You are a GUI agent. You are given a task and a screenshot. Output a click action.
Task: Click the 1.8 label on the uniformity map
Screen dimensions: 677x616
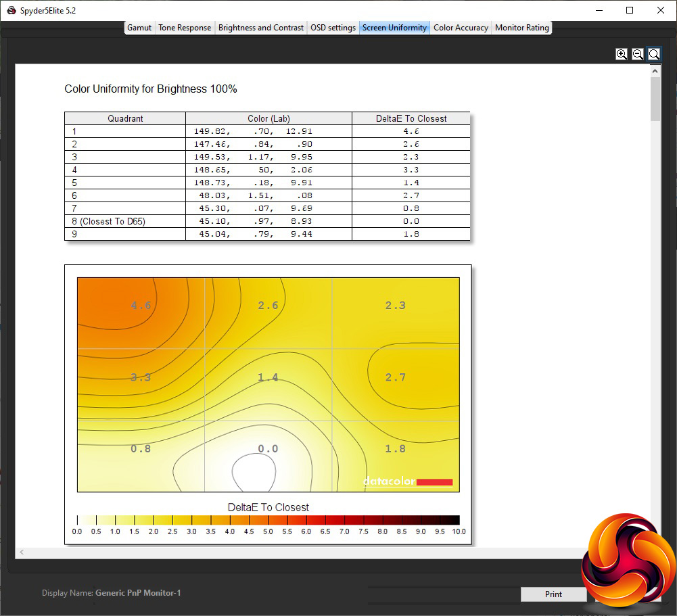click(396, 449)
